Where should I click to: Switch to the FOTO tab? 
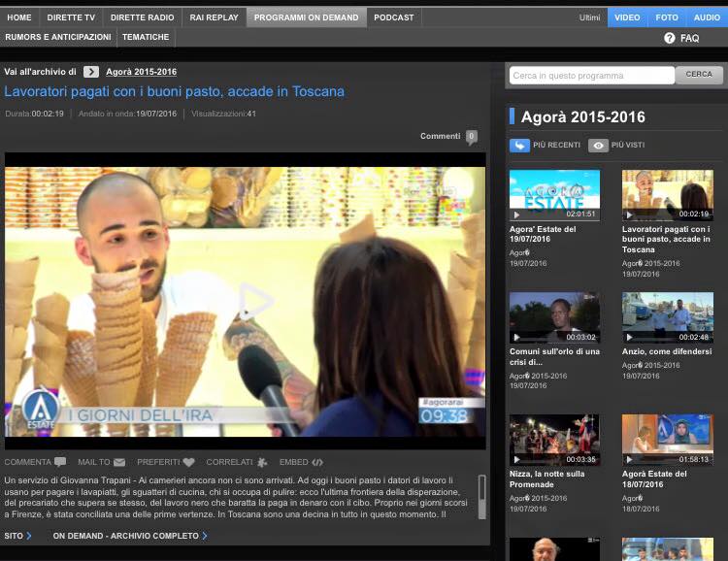tap(667, 17)
